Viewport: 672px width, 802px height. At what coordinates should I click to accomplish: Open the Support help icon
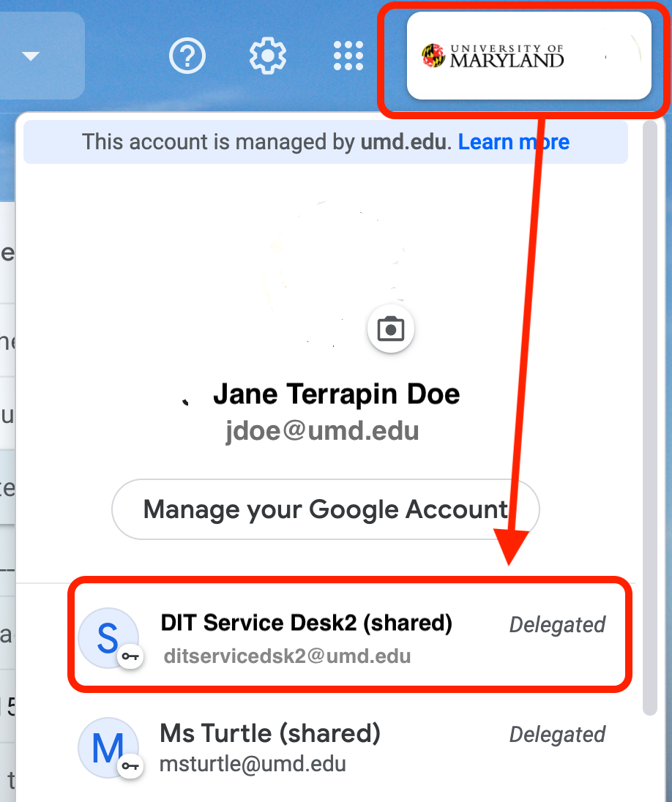tap(187, 55)
